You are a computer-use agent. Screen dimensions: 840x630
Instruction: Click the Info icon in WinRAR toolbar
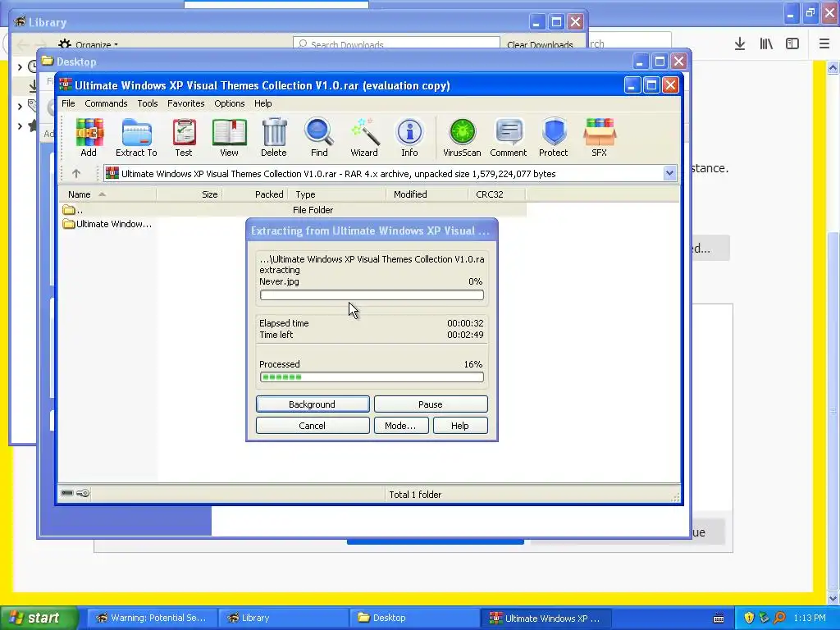pos(410,138)
